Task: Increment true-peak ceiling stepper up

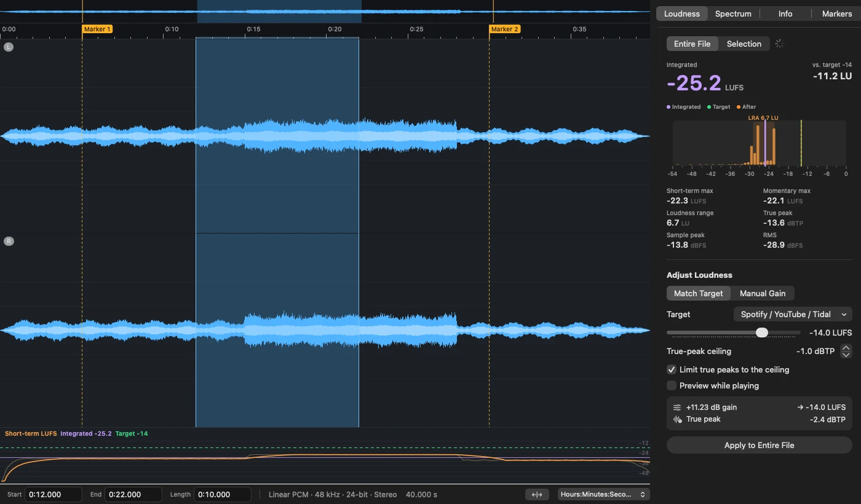Action: (846, 348)
